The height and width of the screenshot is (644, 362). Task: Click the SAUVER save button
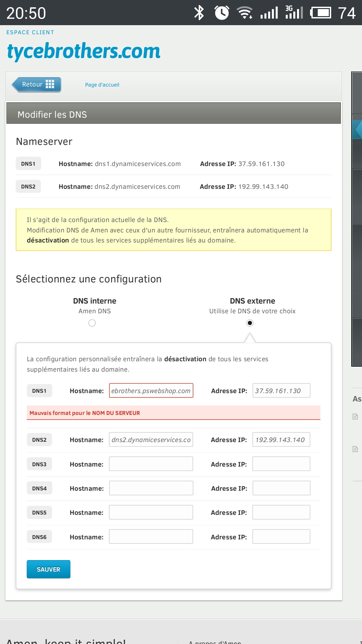pyautogui.click(x=49, y=569)
